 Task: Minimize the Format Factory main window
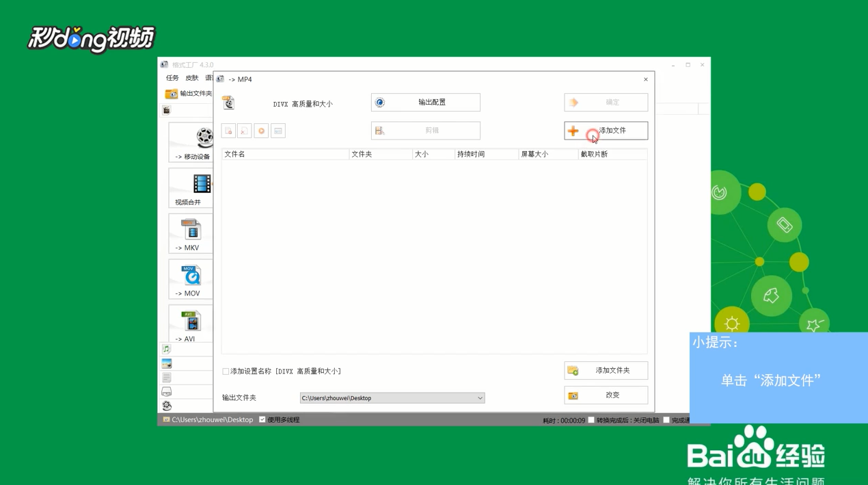tap(673, 65)
